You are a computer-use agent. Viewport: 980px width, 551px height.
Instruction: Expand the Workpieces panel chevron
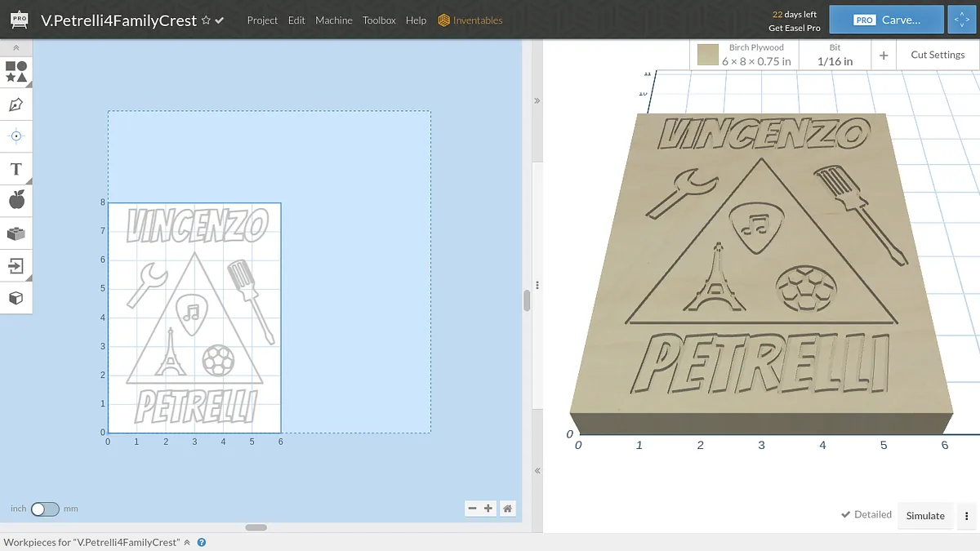187,542
